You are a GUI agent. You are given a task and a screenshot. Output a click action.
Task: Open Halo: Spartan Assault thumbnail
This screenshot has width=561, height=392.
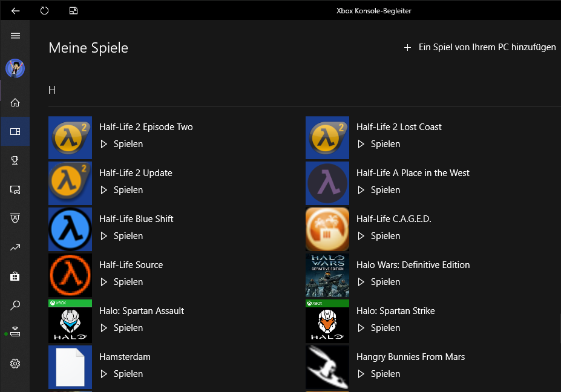pyautogui.click(x=70, y=321)
